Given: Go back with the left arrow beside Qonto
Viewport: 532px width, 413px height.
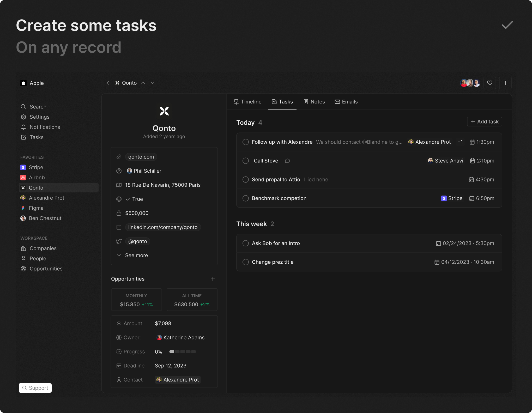Looking at the screenshot, I should [x=108, y=83].
